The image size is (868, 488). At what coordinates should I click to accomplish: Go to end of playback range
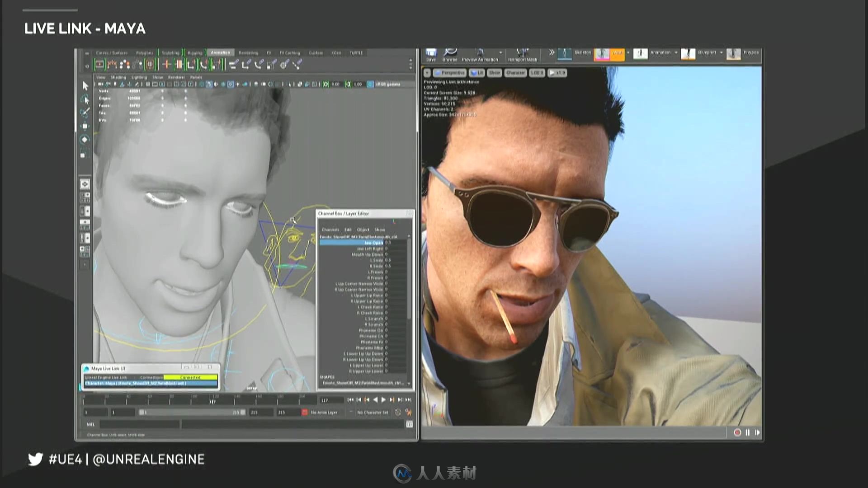408,400
